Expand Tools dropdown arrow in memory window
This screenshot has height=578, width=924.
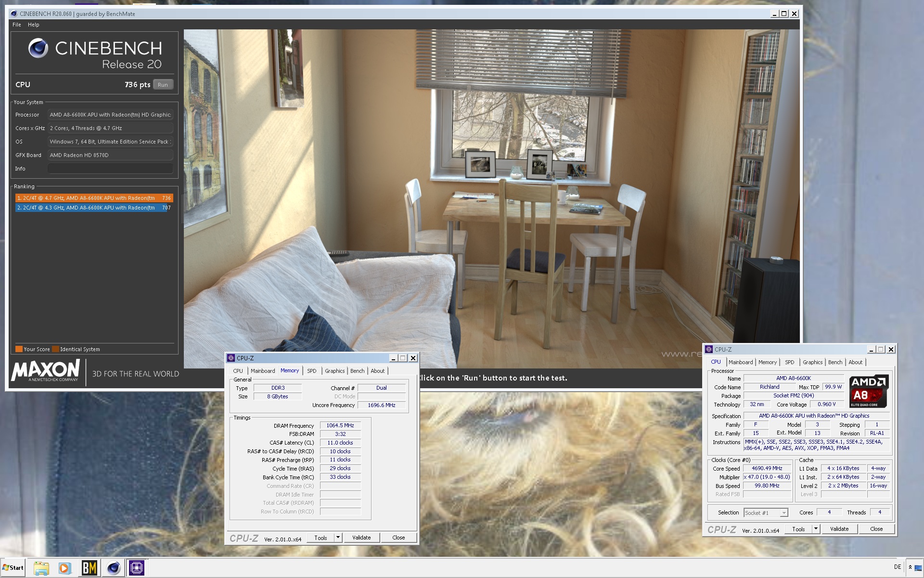[x=338, y=538]
